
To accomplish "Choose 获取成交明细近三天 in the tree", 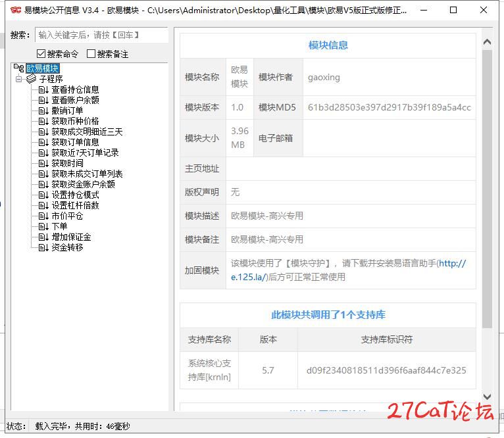I will click(87, 132).
